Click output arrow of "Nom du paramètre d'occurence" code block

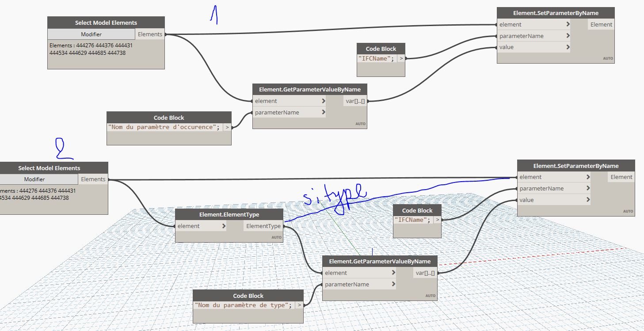(x=227, y=127)
